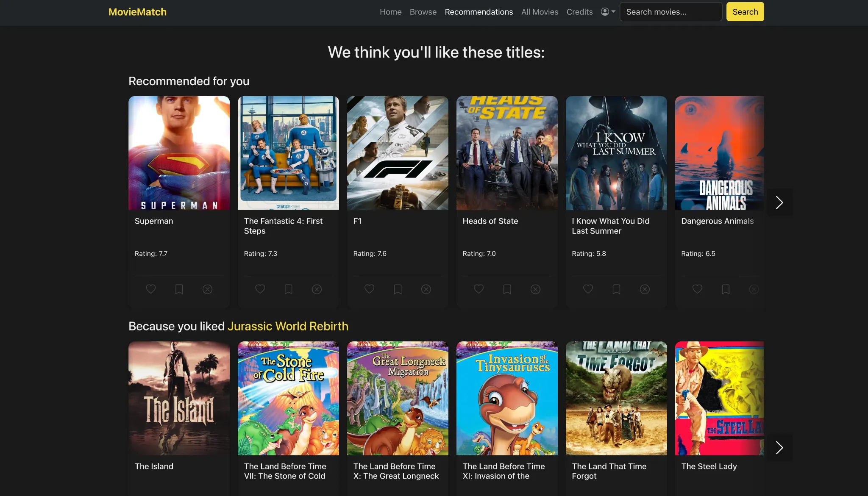Open the user account menu icon
The width and height of the screenshot is (868, 496).
(x=604, y=12)
